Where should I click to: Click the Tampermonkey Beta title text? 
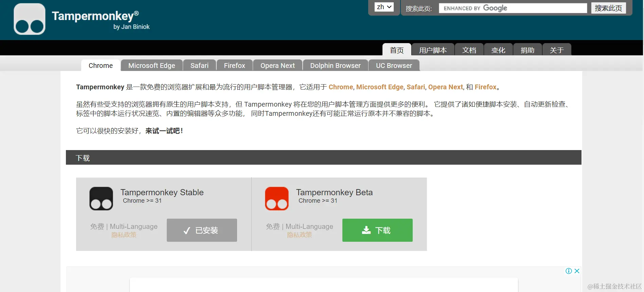pos(334,192)
